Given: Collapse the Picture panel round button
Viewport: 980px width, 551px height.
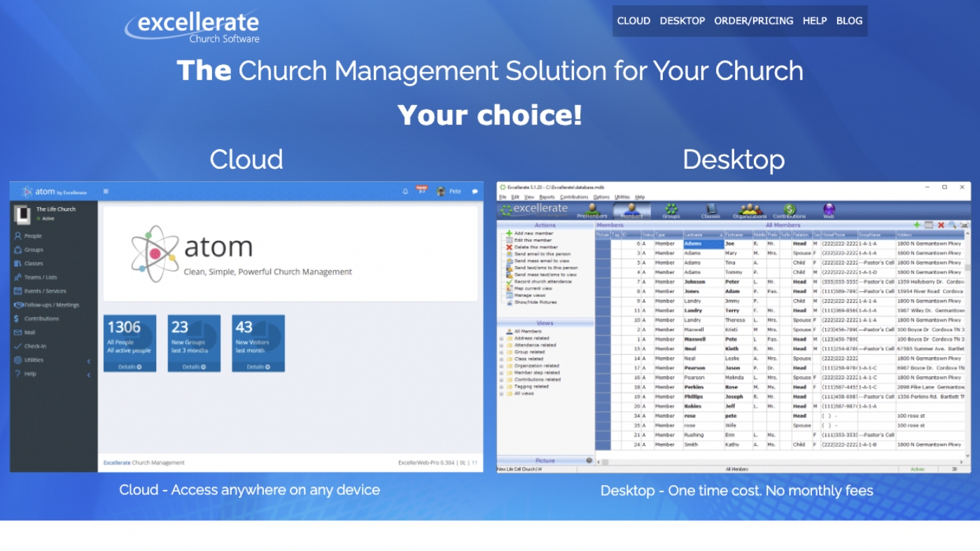Looking at the screenshot, I should (589, 461).
